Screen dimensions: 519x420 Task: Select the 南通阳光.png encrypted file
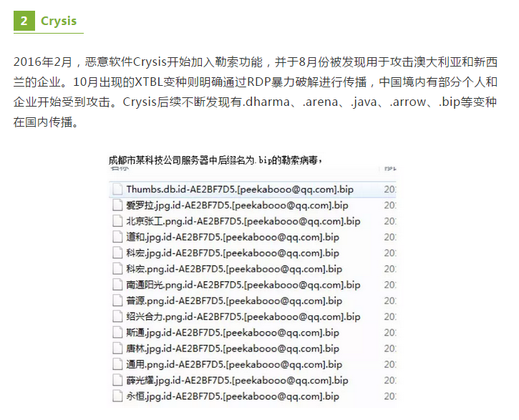pos(243,285)
